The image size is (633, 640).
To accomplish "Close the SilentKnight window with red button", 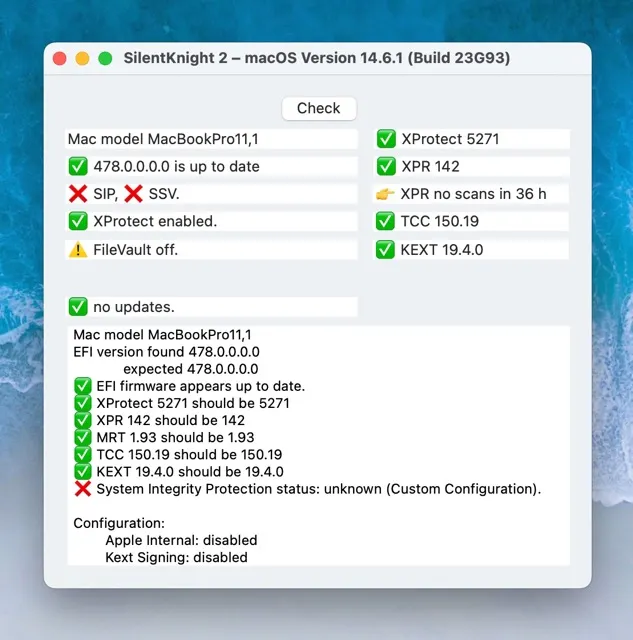I will [60, 58].
